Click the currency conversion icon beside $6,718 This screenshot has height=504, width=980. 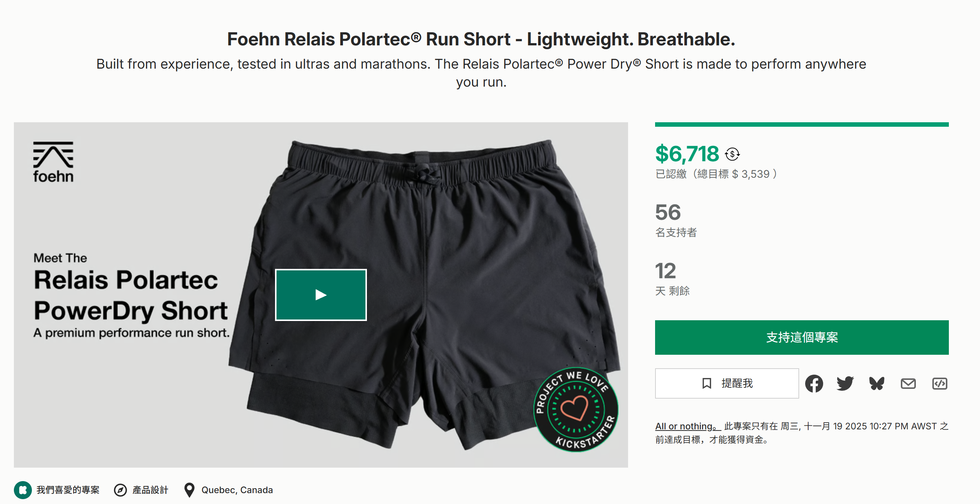tap(732, 154)
